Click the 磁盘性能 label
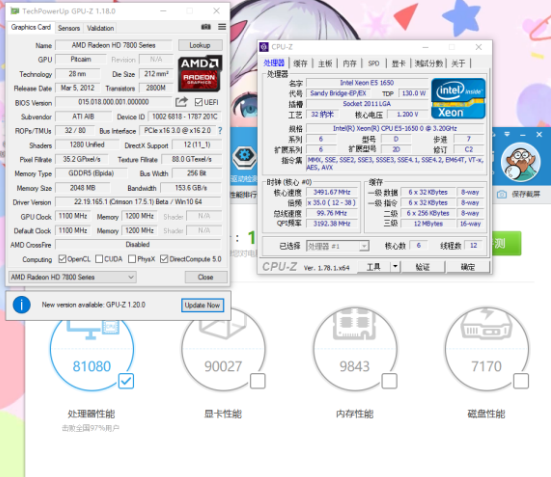Image resolution: width=551 pixels, height=477 pixels. (487, 414)
